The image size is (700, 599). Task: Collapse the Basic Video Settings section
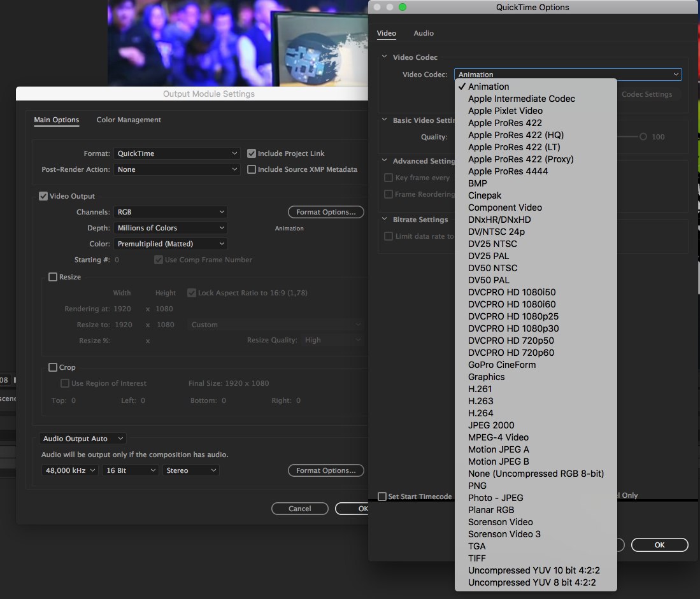(x=384, y=120)
